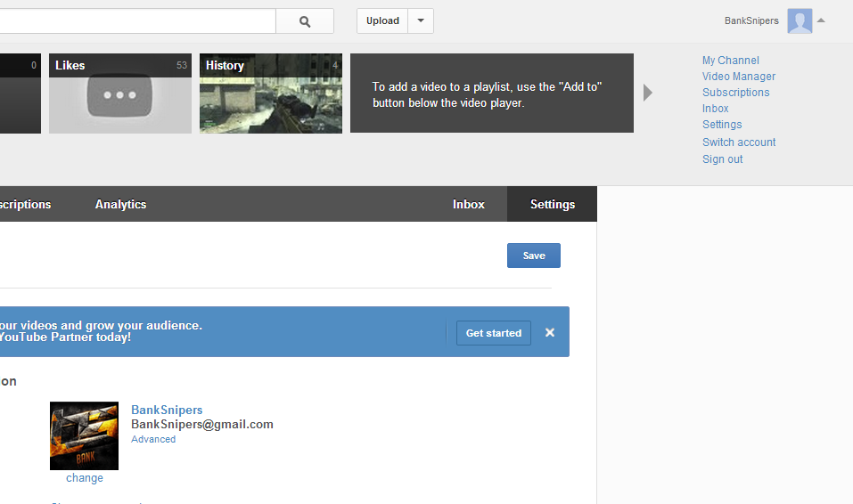Click the user avatar icon in header
The height and width of the screenshot is (504, 853).
800,21
